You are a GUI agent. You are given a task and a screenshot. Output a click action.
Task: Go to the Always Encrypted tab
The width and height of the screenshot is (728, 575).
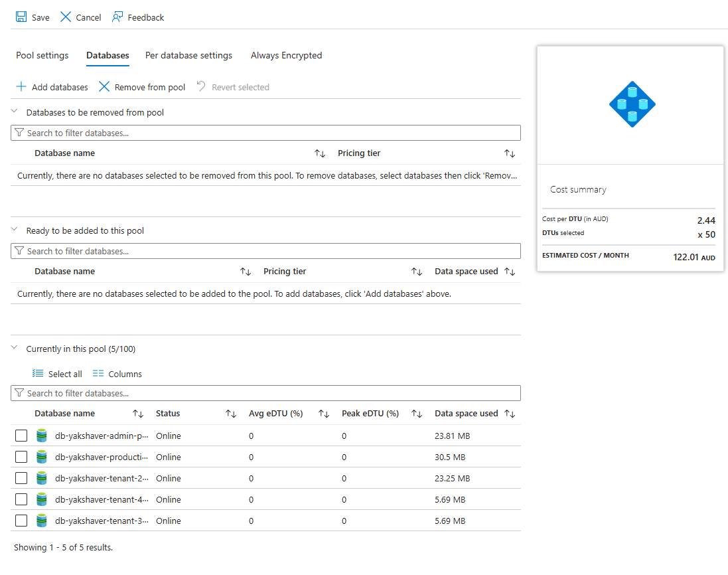(x=286, y=56)
